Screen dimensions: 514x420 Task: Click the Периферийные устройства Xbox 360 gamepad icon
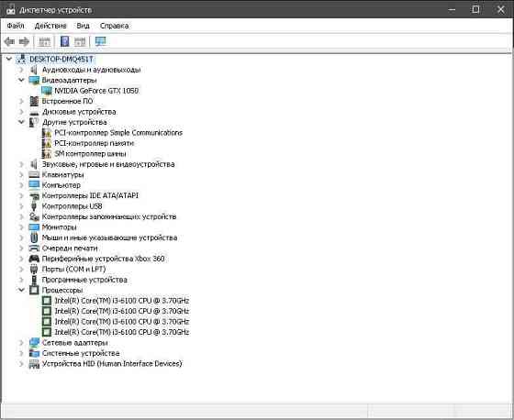tap(34, 259)
